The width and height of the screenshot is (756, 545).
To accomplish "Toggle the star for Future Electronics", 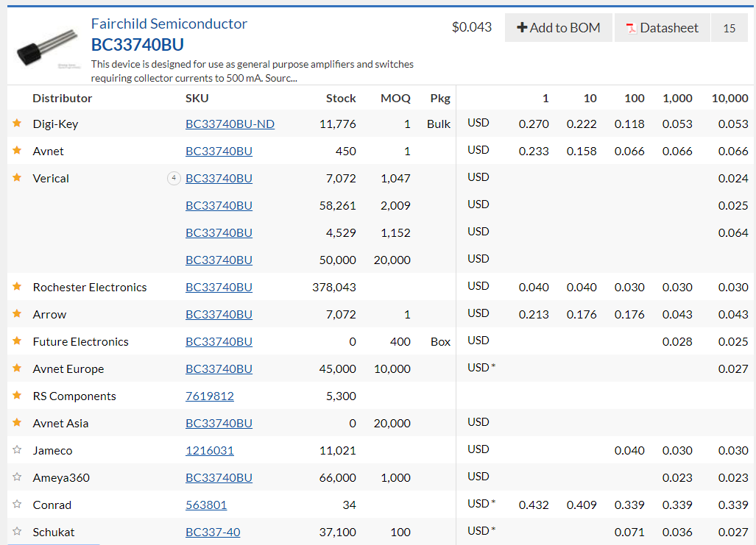I will pyautogui.click(x=17, y=341).
